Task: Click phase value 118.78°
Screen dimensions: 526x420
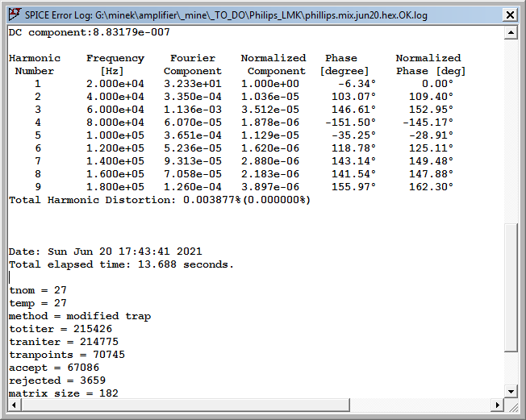Action: (353, 148)
